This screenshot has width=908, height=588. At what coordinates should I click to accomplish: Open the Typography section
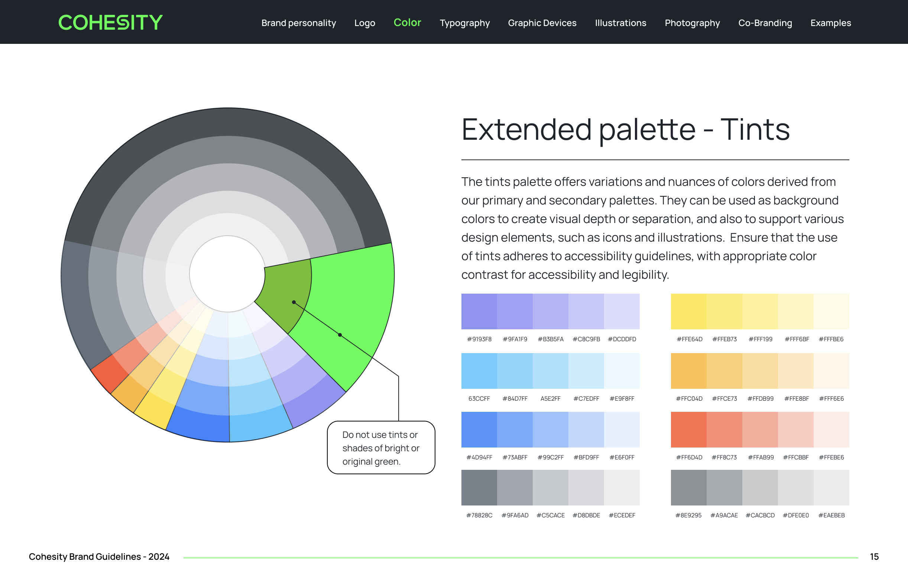pos(464,23)
